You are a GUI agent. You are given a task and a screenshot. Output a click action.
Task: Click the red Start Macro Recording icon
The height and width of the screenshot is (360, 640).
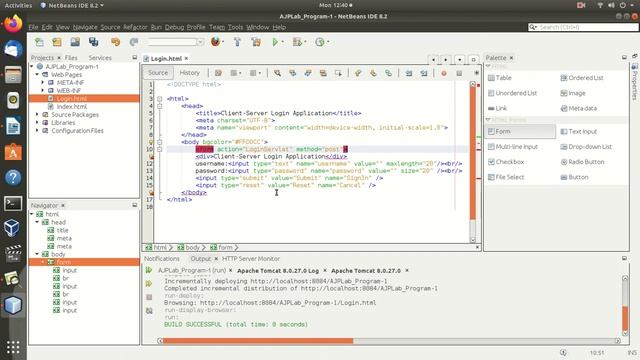[444, 73]
